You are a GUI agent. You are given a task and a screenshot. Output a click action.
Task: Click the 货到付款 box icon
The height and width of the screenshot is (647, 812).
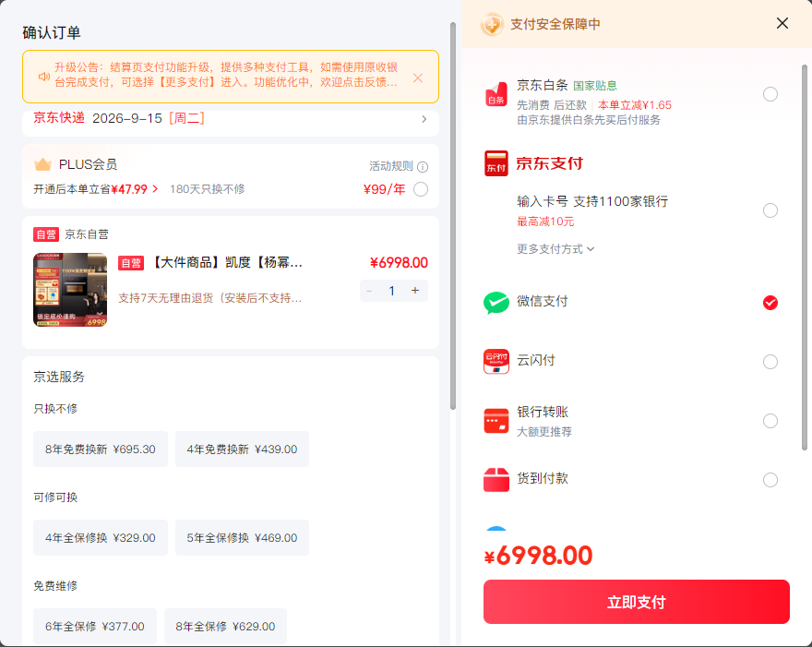496,479
